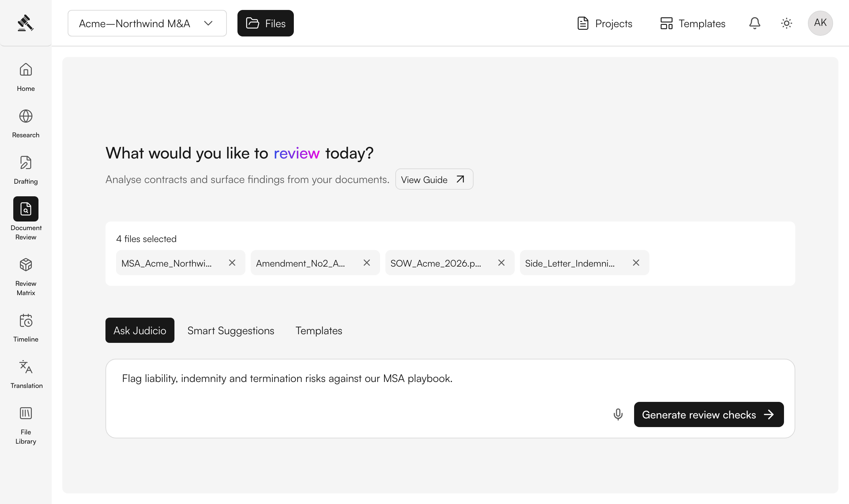849x504 pixels.
Task: Open the View Guide link
Action: click(434, 179)
